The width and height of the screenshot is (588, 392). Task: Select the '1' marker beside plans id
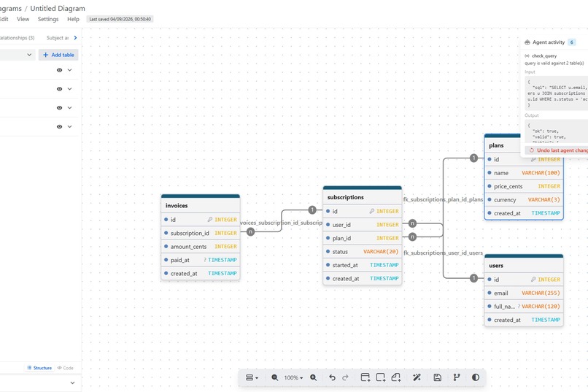[473, 158]
